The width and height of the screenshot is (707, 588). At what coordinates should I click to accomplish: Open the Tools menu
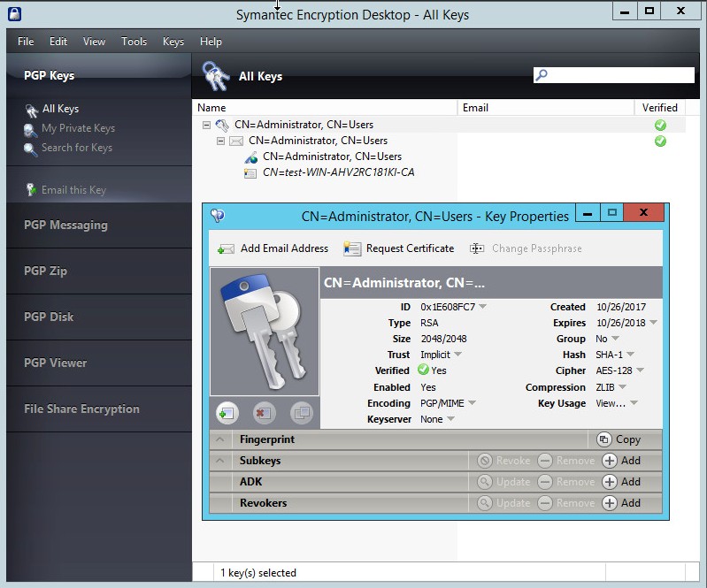[x=134, y=42]
